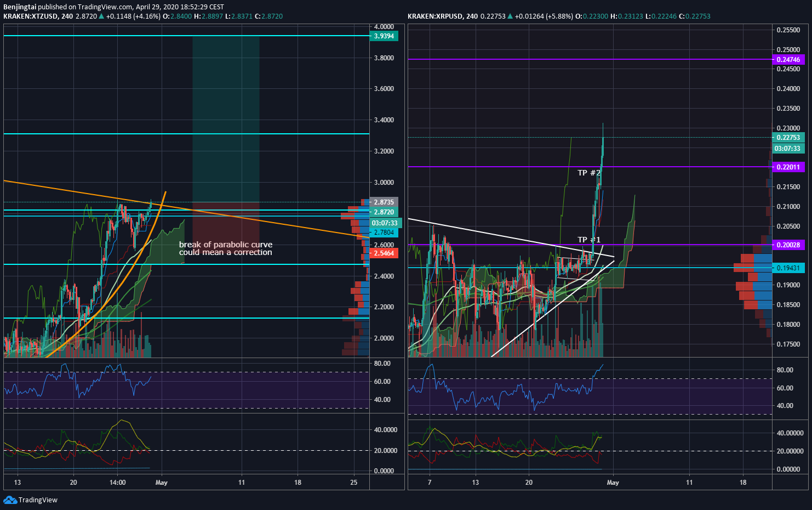Screen dimensions: 812x510
Task: Select the KRAKEN:XTZUSD, 240 symbol label
Action: (38, 16)
